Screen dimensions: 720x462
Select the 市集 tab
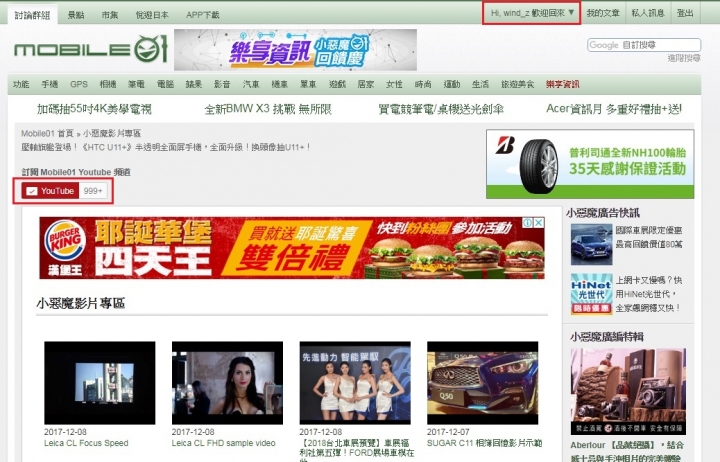tap(110, 15)
